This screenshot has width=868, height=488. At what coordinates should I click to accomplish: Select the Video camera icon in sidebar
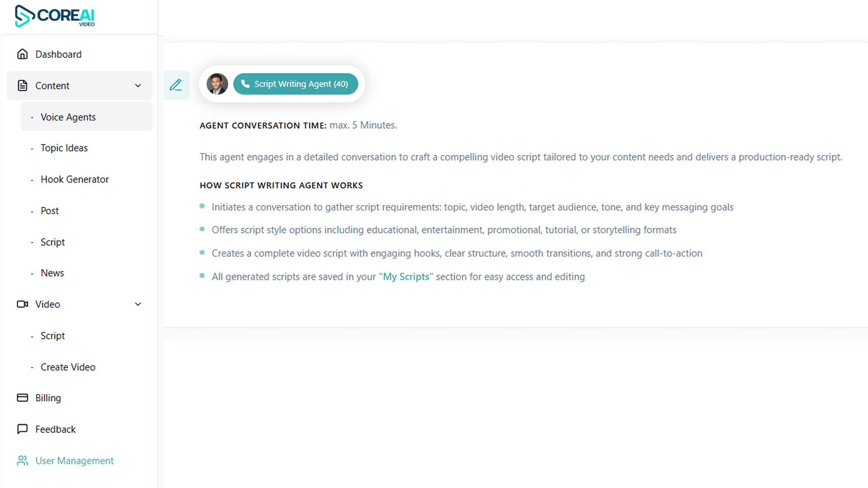[22, 304]
